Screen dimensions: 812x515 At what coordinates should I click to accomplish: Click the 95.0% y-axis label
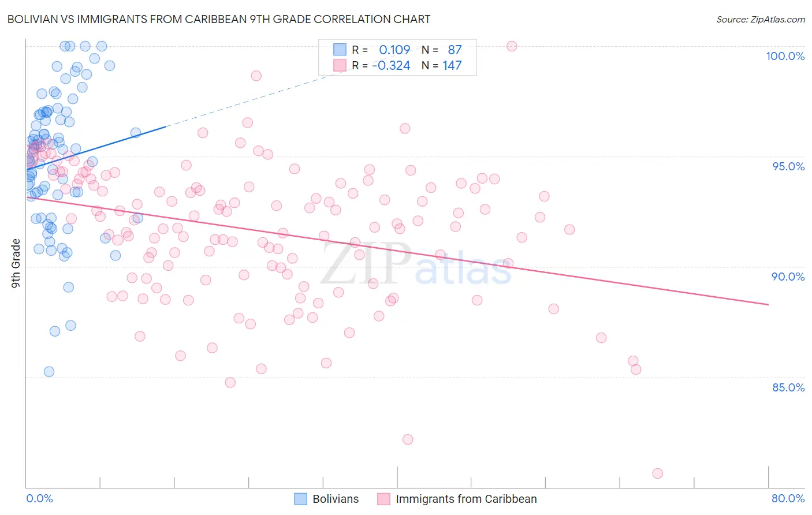788,166
